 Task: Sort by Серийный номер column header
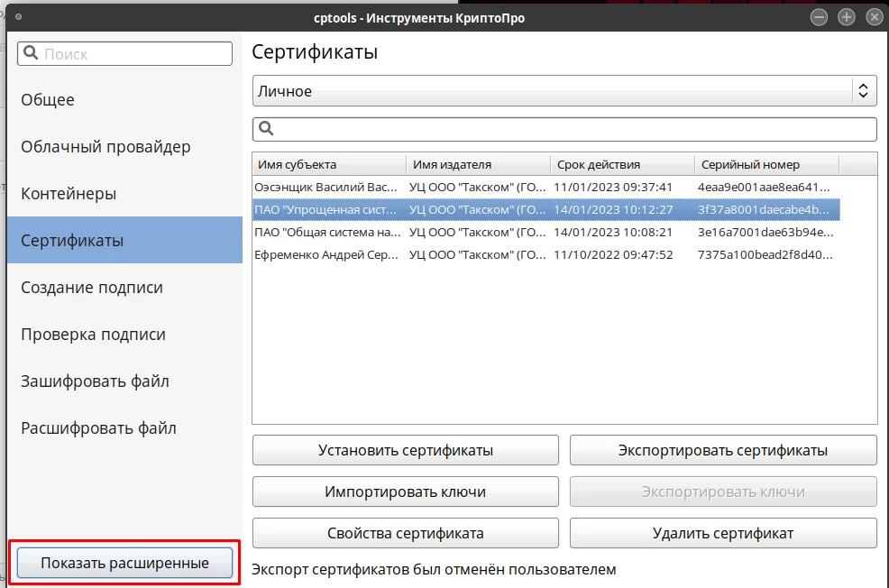pyautogui.click(x=766, y=164)
